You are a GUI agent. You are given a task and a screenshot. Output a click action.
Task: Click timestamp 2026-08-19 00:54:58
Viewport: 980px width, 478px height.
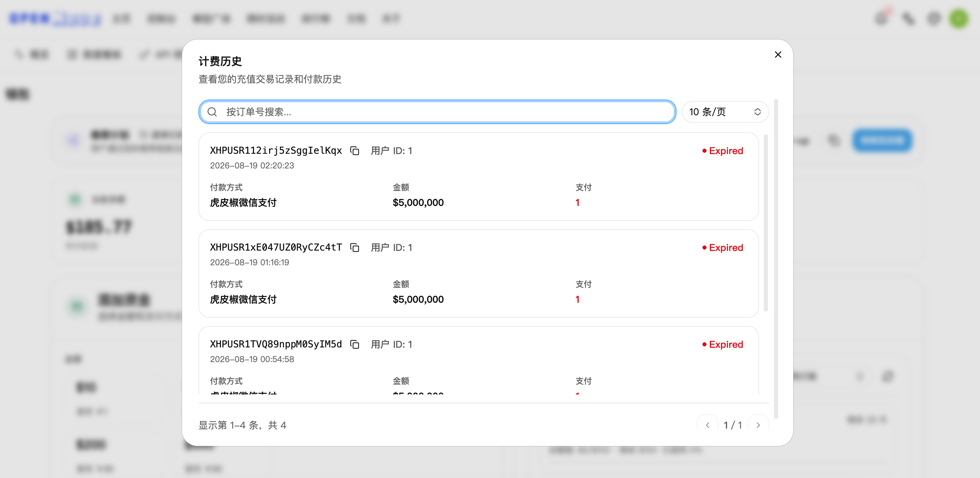pyautogui.click(x=252, y=359)
